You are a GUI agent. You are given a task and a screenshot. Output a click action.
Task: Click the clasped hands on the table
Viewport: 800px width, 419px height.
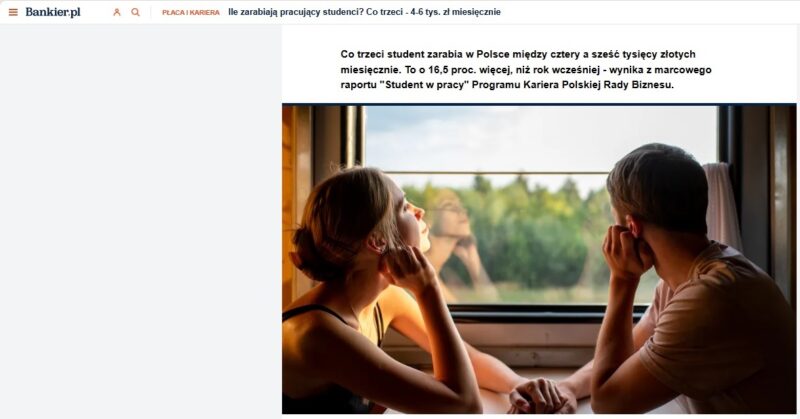click(x=542, y=395)
